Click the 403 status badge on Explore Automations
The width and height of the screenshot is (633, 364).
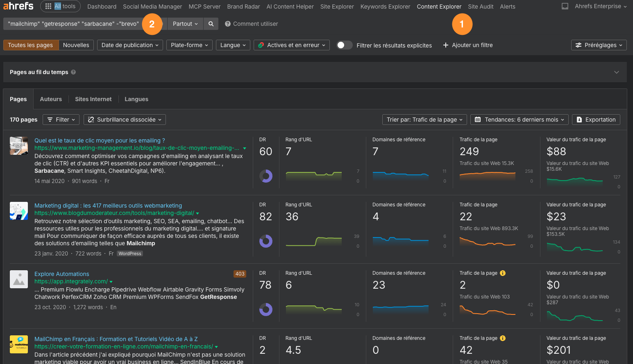point(240,274)
